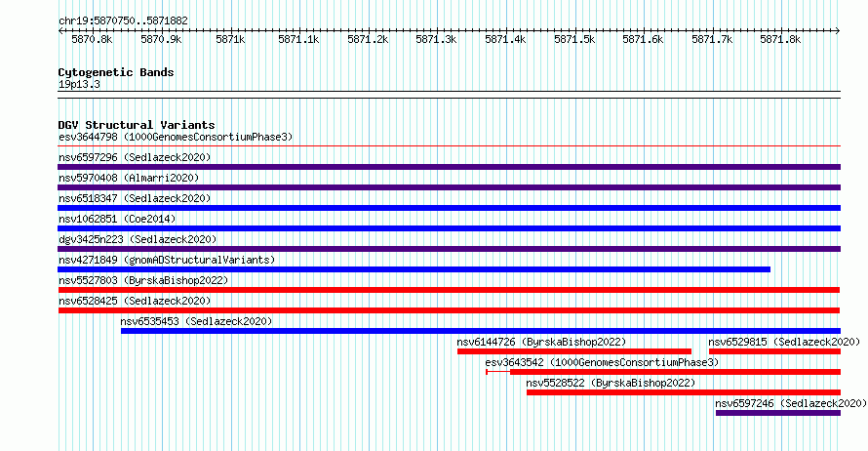Click the dgv3425n223 purple variant bar
Screen dimensions: 868x451
pyautogui.click(x=449, y=249)
